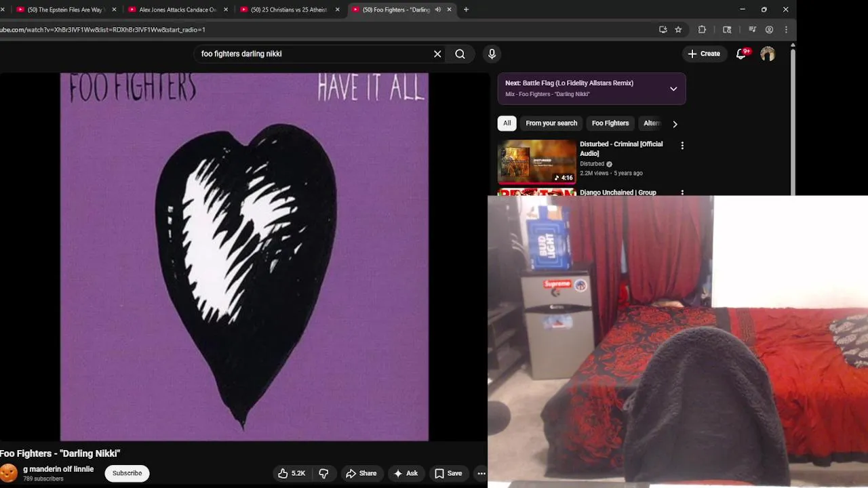
Task: Click the Ask button
Action: [x=406, y=473]
